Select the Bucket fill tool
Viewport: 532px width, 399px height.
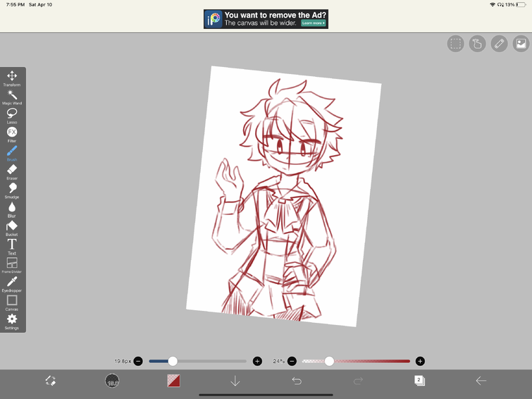click(x=12, y=228)
